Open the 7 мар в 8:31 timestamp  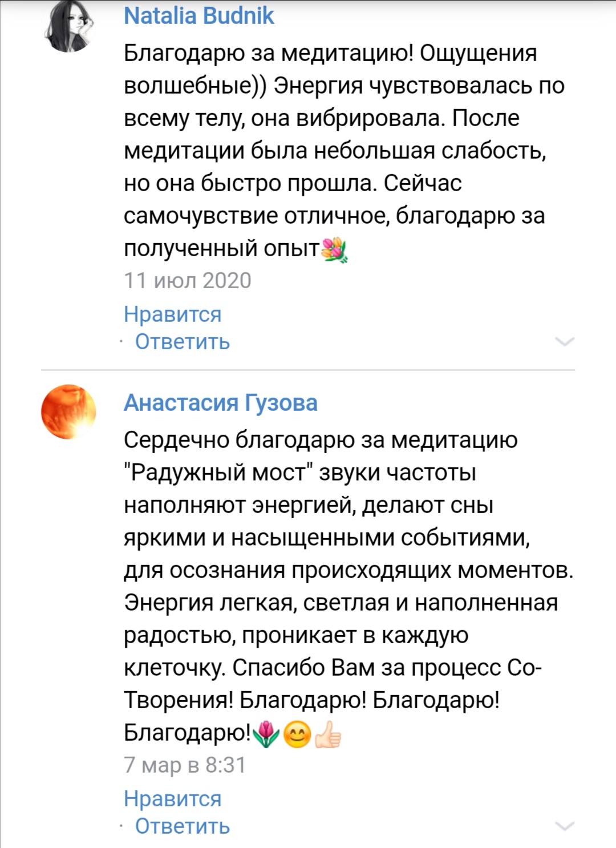click(185, 765)
